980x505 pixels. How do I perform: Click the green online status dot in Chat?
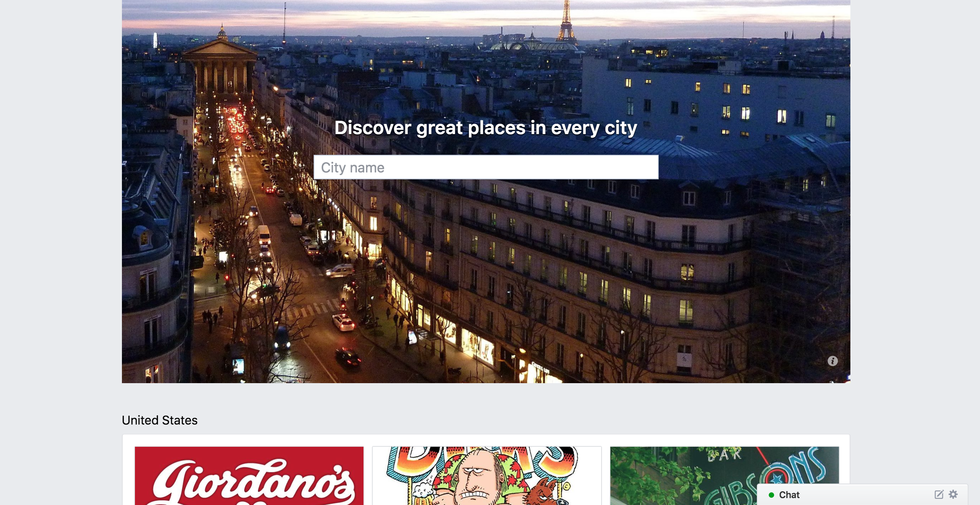point(771,495)
